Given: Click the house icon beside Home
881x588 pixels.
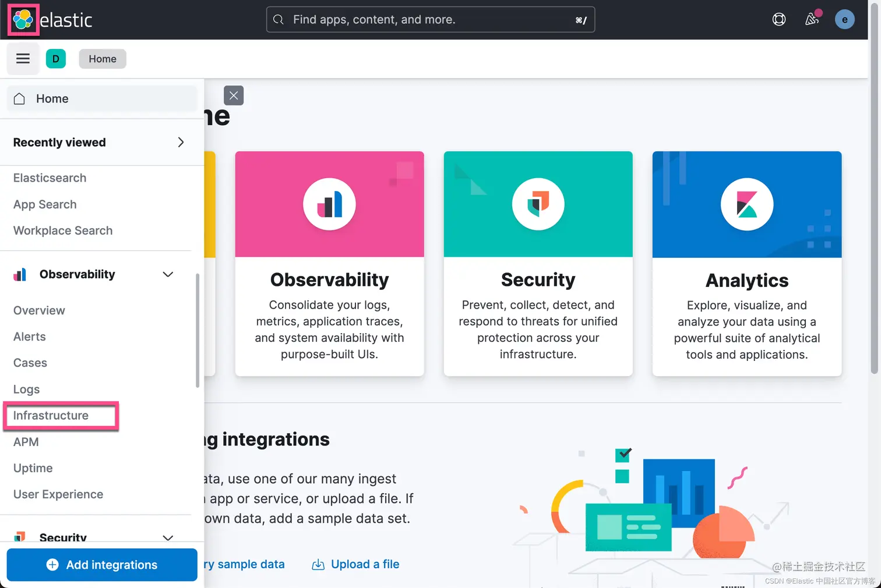Looking at the screenshot, I should tap(19, 98).
